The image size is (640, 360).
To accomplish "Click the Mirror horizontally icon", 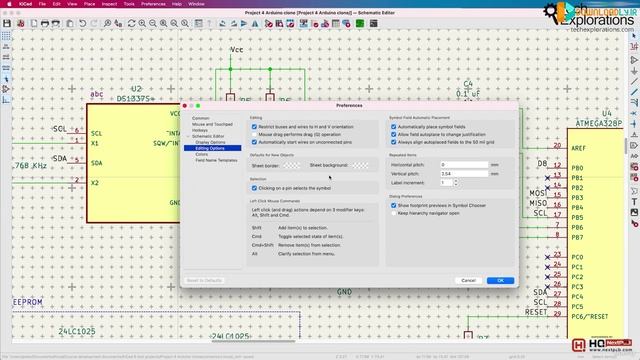I will pos(255,24).
